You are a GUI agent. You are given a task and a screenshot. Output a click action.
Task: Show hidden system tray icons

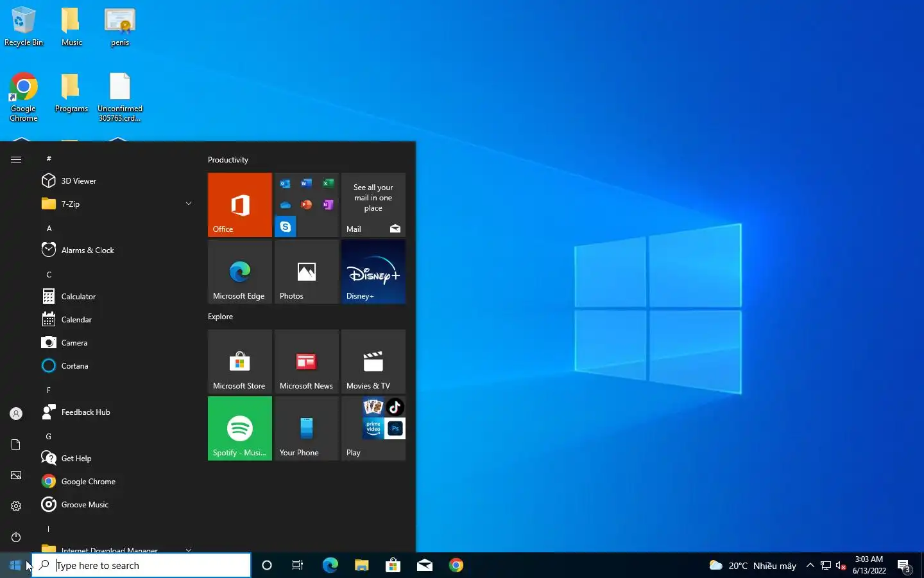[810, 565]
